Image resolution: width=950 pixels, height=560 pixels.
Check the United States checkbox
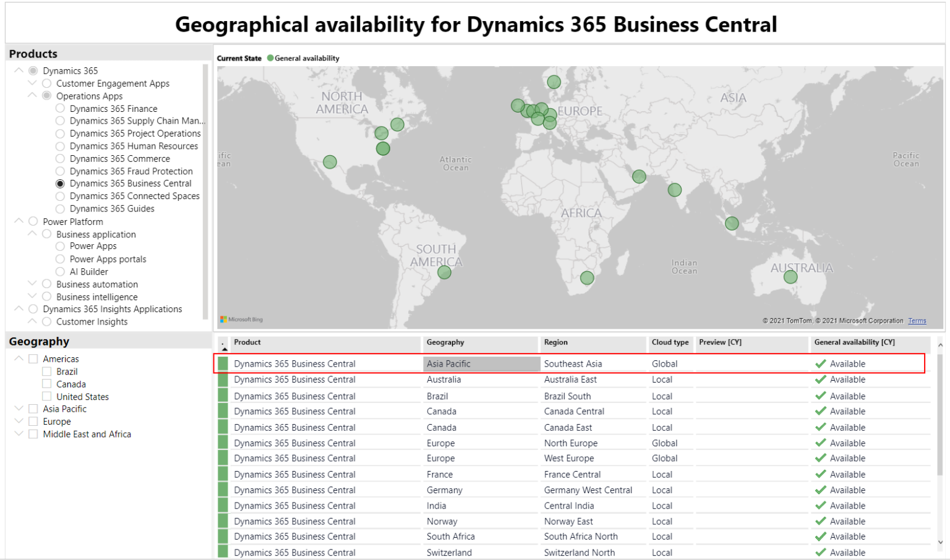click(47, 396)
